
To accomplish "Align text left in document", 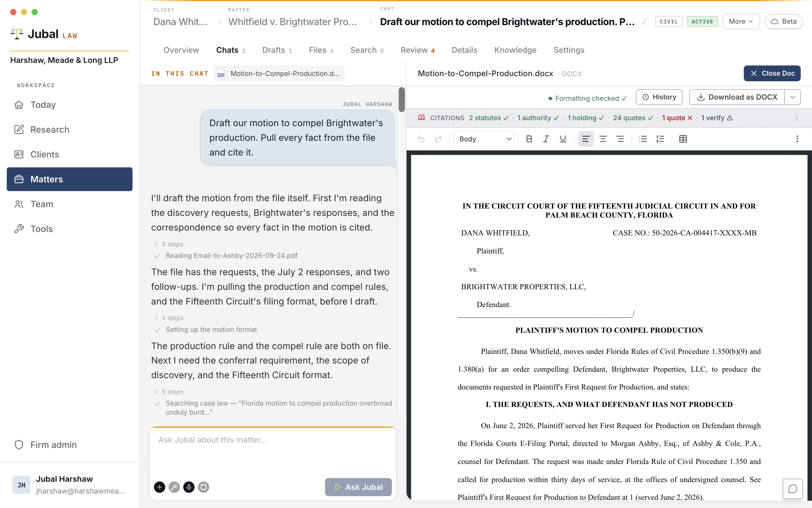I will click(586, 139).
